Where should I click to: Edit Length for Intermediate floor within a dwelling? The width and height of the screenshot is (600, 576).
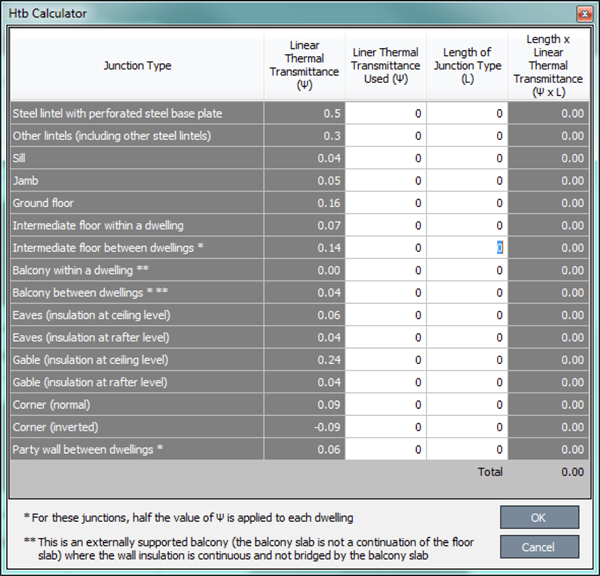pos(467,225)
